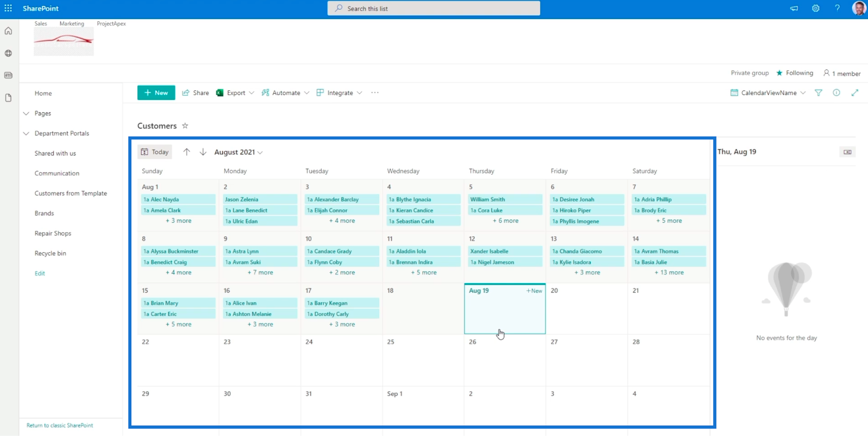Open the August 2021 month picker
Image resolution: width=868 pixels, height=436 pixels.
(x=238, y=152)
